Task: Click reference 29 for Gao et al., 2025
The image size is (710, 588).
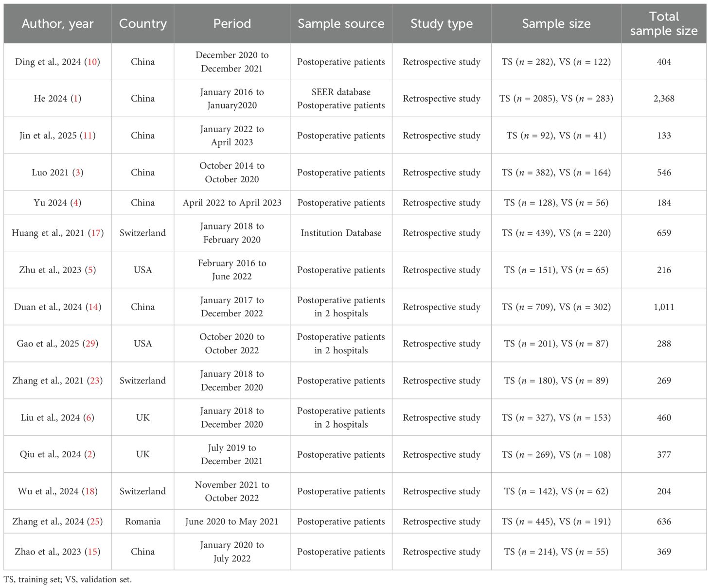Action: 90,344
